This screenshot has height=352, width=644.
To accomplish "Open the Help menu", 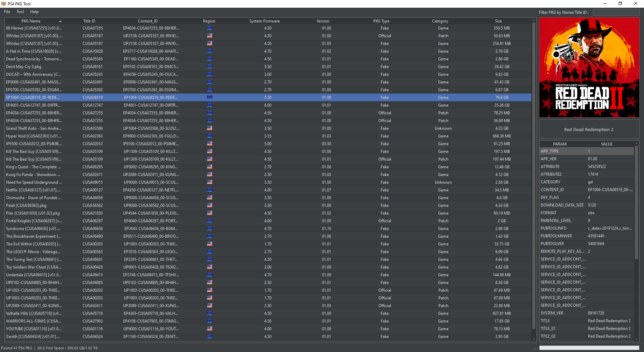I will tap(34, 12).
